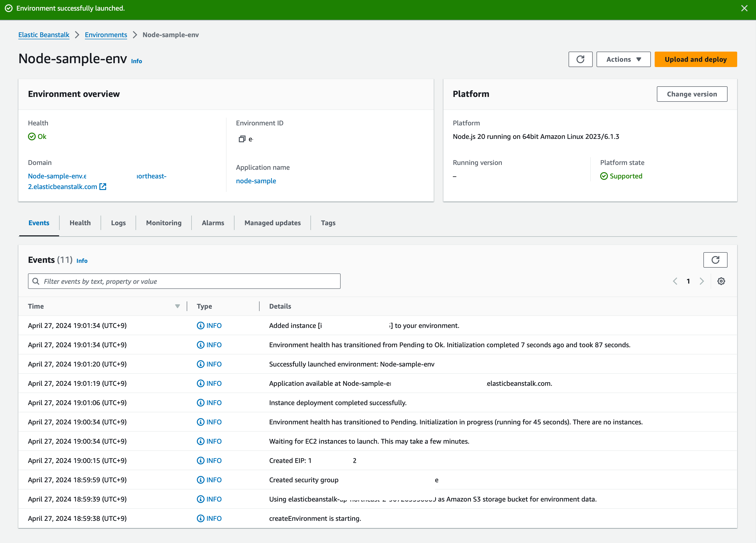
Task: Dismiss the success notification banner
Action: tap(744, 8)
